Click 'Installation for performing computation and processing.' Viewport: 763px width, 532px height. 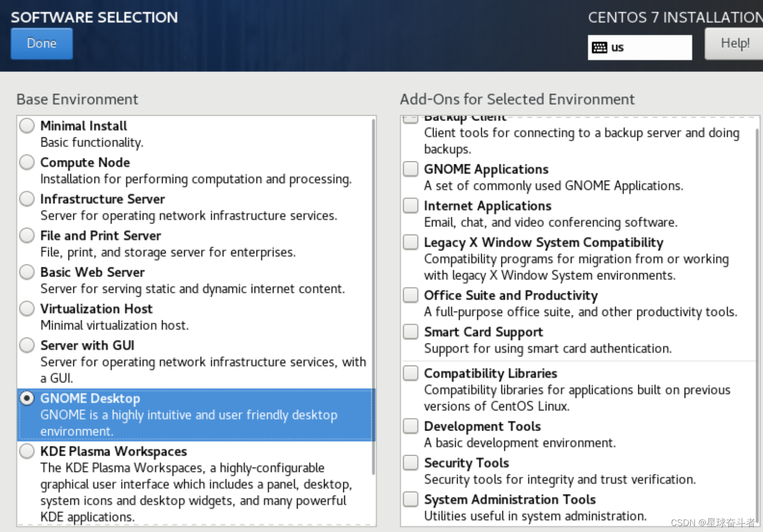[x=196, y=179]
